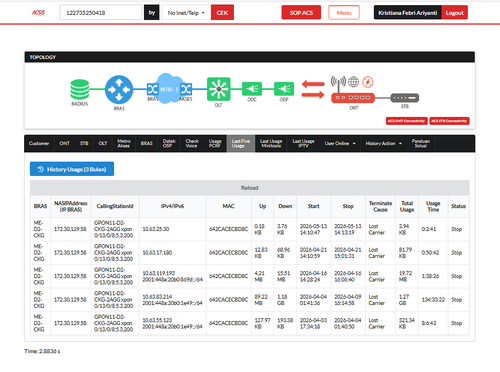Click the Usage Time column header

click(x=433, y=206)
